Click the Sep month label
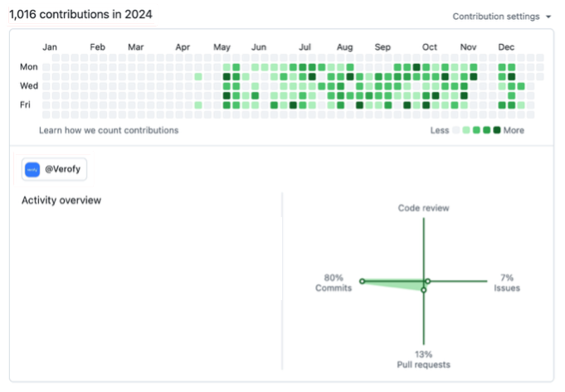The image size is (565, 392). [382, 47]
